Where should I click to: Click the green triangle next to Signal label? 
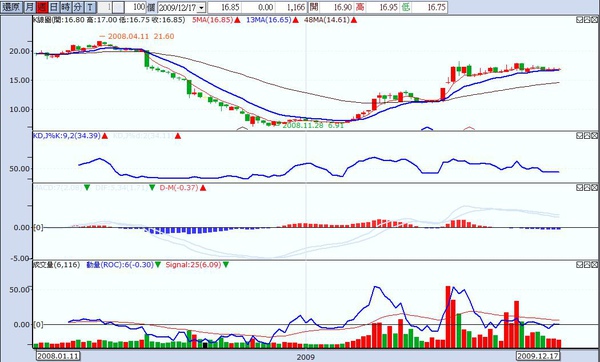tap(226, 265)
